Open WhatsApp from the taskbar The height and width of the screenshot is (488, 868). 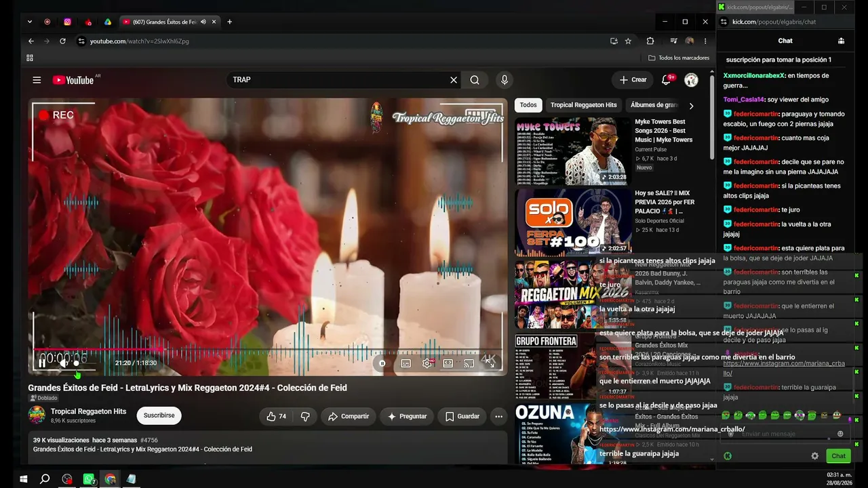tap(89, 479)
